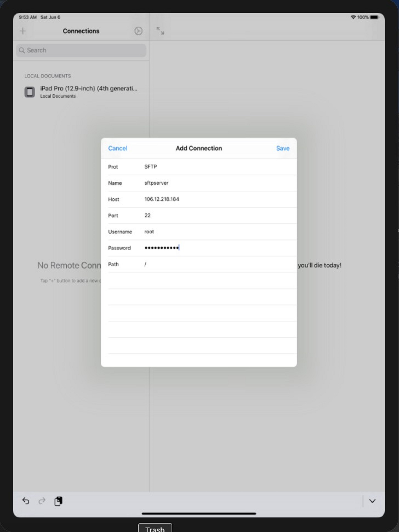Image resolution: width=399 pixels, height=532 pixels.
Task: Edit the Name field containing sftpserver
Action: point(156,183)
